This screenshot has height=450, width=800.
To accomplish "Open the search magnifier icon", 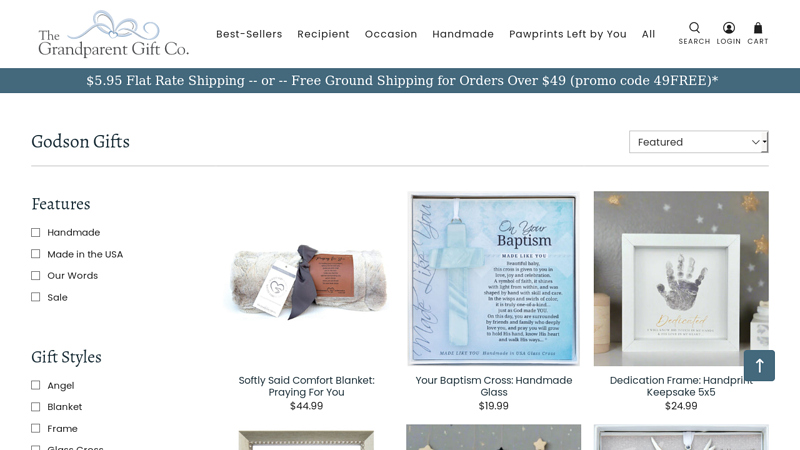I will click(694, 28).
